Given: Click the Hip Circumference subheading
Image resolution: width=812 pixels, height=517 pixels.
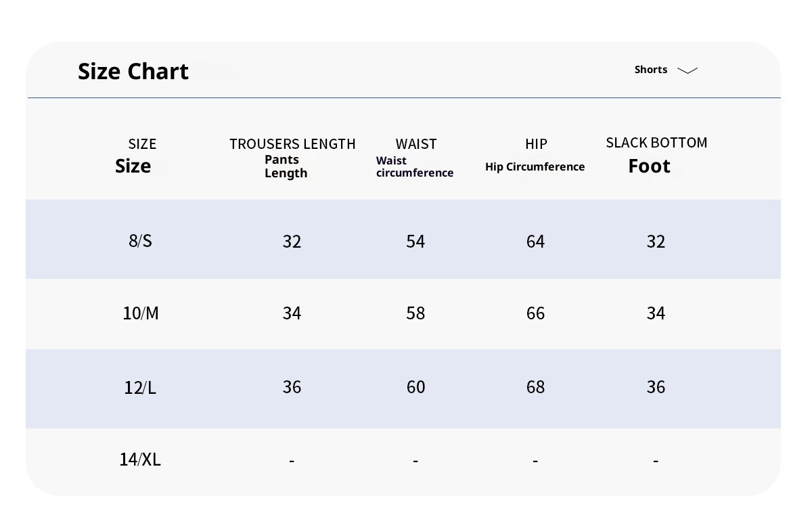Looking at the screenshot, I should 535,166.
